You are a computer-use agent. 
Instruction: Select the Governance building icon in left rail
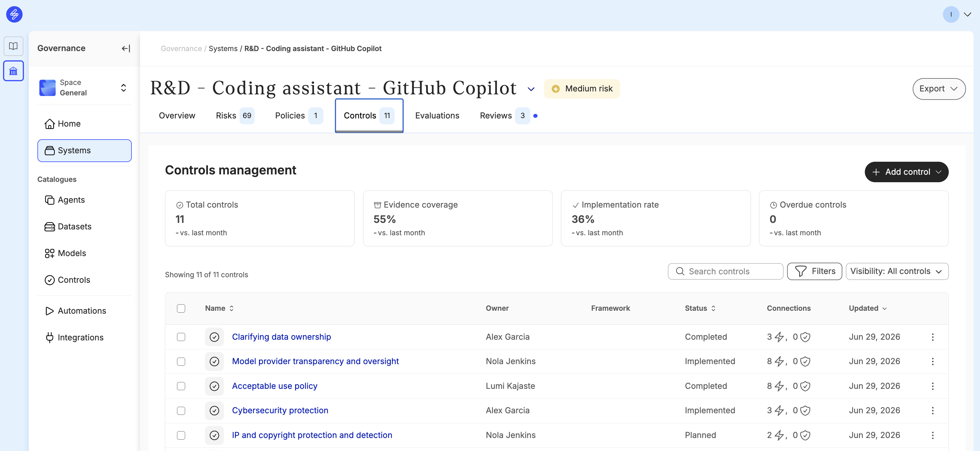click(13, 71)
